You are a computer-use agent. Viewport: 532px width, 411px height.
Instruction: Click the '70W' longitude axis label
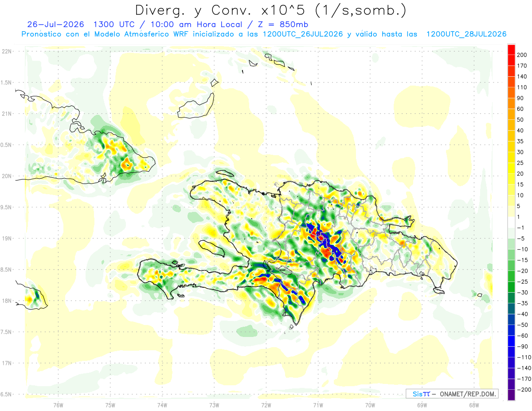[370, 405]
